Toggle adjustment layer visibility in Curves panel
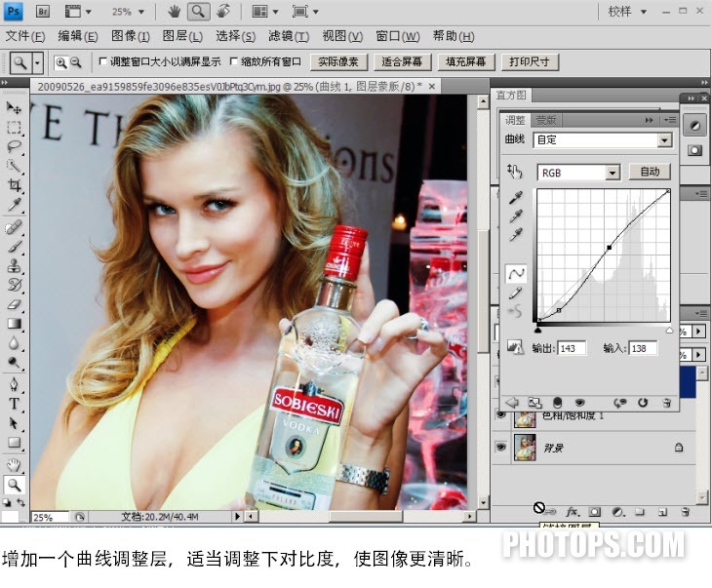 tap(579, 403)
